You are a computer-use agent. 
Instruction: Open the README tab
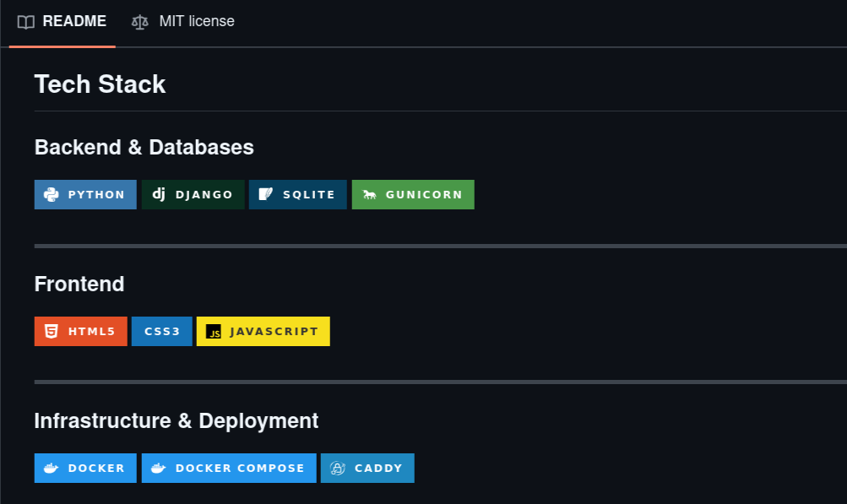[62, 22]
